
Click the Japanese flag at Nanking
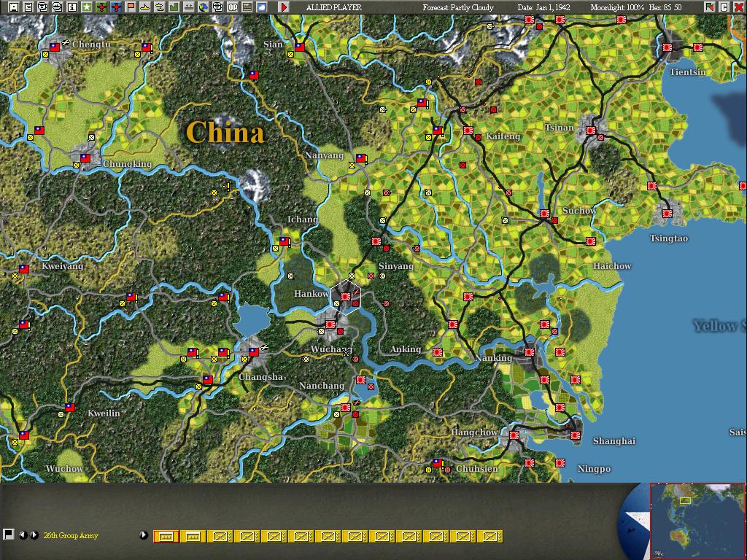click(x=530, y=351)
